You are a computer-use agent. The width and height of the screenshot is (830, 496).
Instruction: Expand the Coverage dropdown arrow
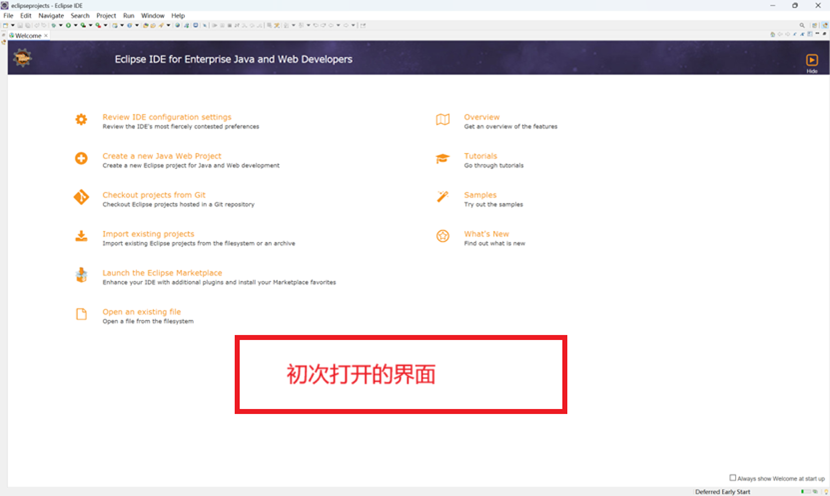[x=91, y=25]
